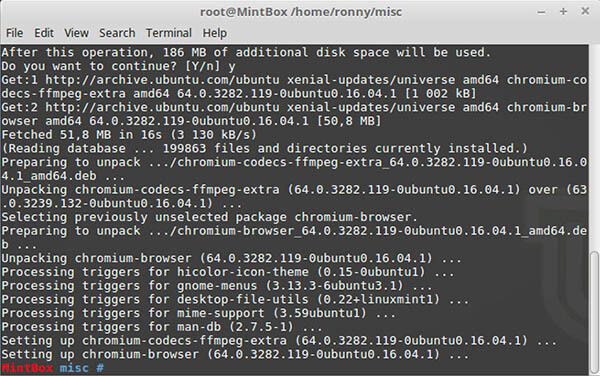The height and width of the screenshot is (376, 600).
Task: Click the 'misc' directory in prompt
Action: [74, 368]
